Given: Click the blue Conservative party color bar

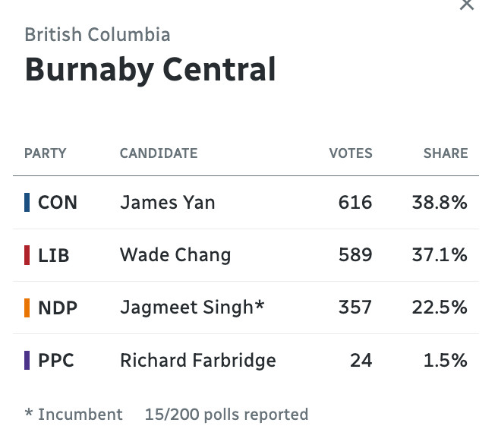Looking at the screenshot, I should coord(27,202).
